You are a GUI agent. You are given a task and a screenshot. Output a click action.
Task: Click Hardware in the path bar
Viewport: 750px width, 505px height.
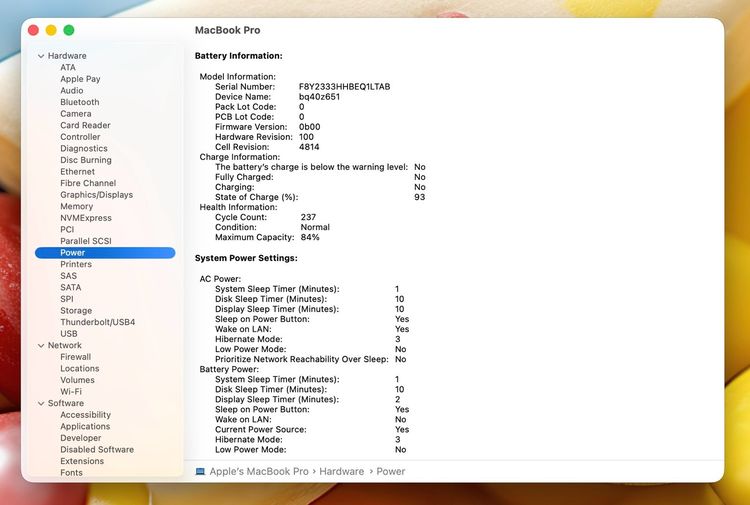(x=342, y=472)
